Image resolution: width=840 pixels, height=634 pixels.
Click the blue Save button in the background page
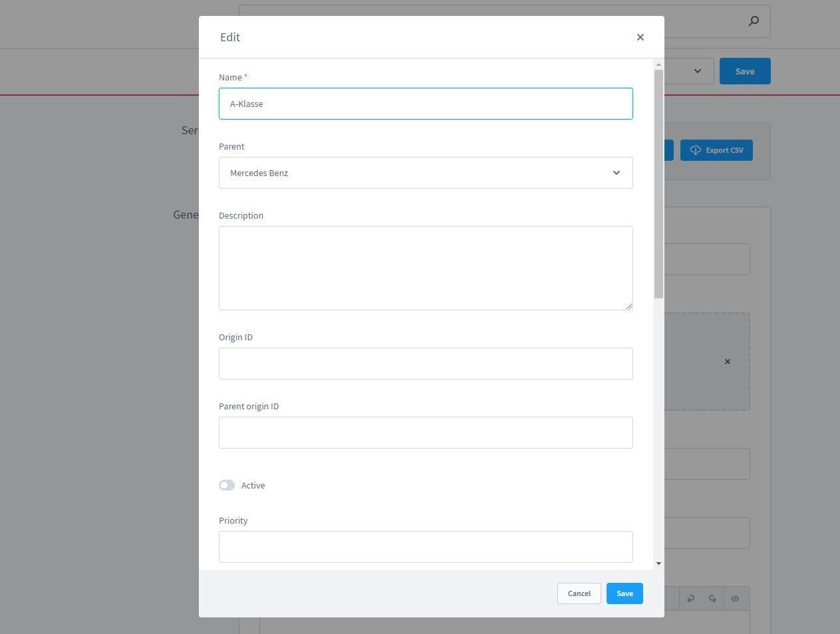click(x=745, y=71)
